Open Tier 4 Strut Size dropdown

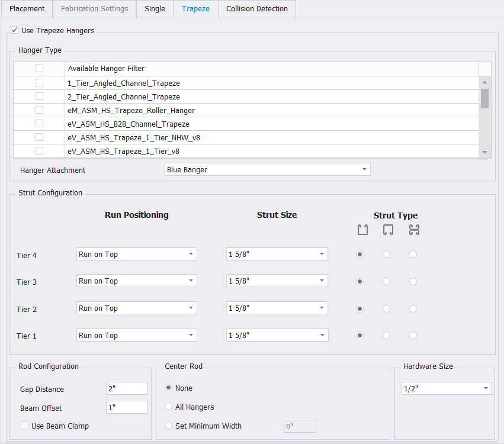click(277, 254)
